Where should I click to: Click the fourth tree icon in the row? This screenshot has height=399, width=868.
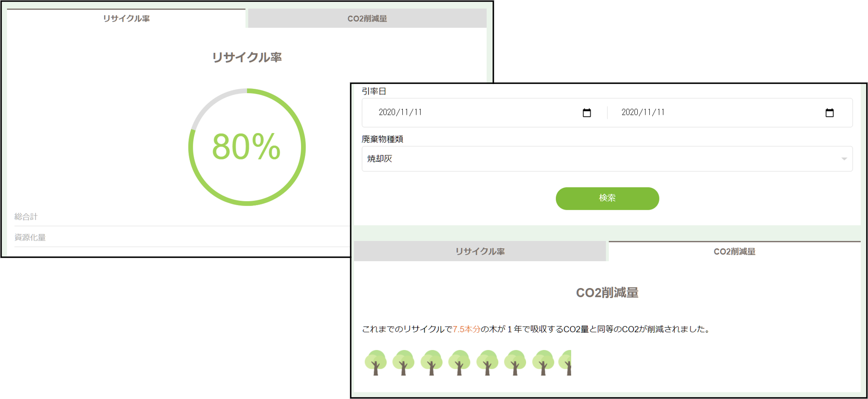459,363
